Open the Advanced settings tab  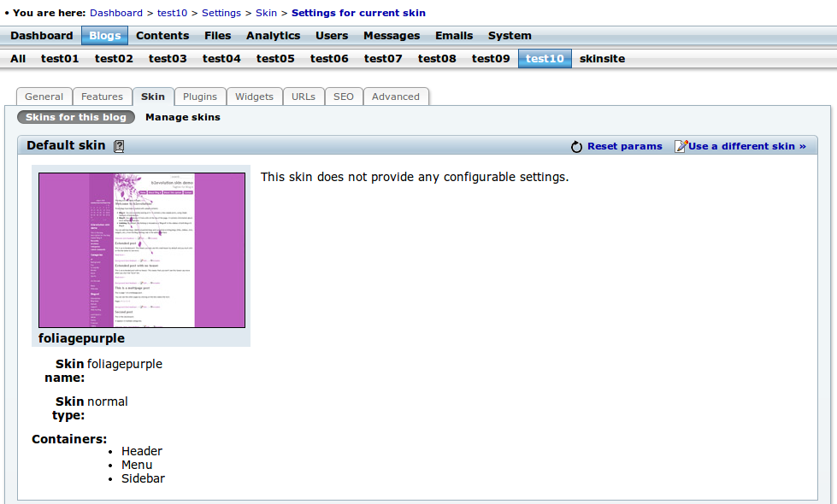pyautogui.click(x=396, y=97)
